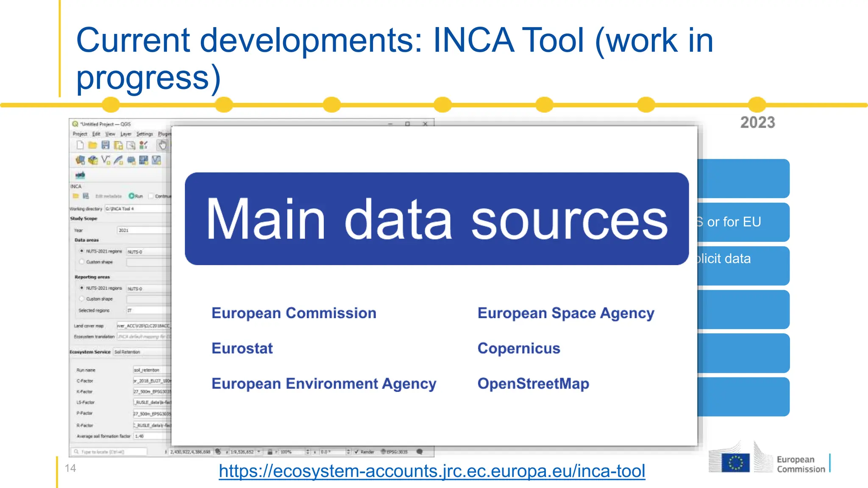
Task: Open the NUTS-0 dropdown under Reporting areas
Action: [149, 288]
